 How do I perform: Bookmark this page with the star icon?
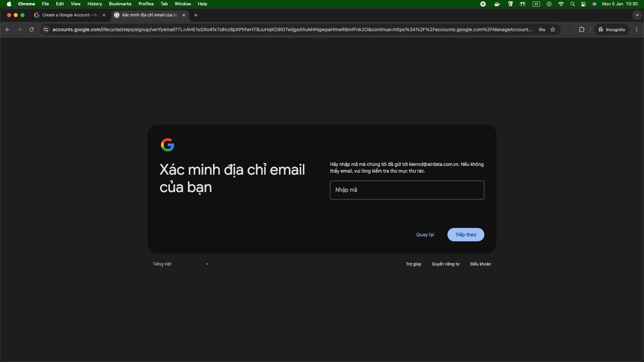point(553,29)
